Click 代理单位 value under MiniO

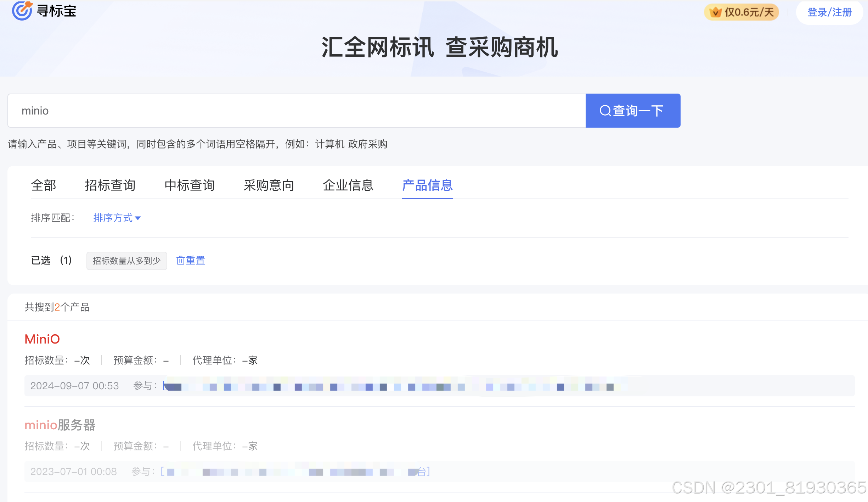click(250, 361)
